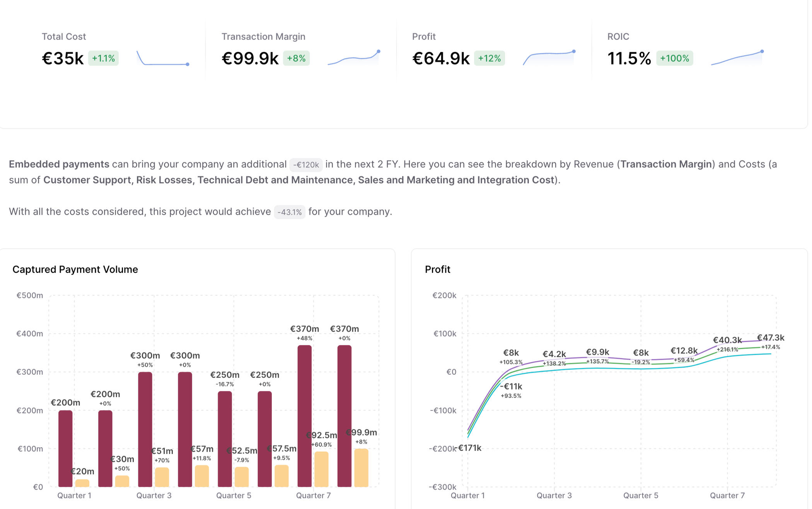This screenshot has height=509, width=812.
Task: Click the -€120k value chip
Action: pyautogui.click(x=305, y=165)
